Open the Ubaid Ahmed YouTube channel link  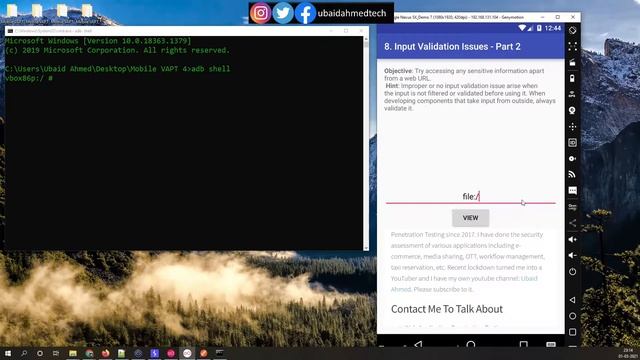464,284
